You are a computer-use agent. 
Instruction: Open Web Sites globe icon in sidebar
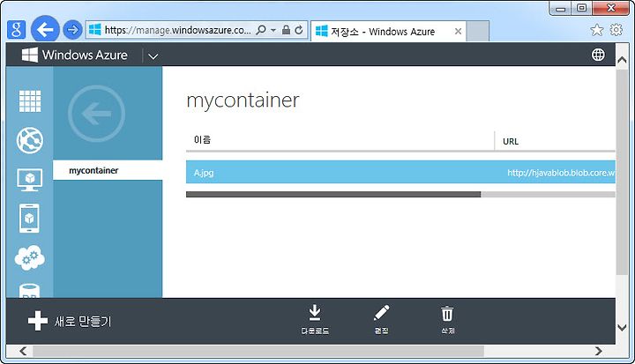coord(30,140)
